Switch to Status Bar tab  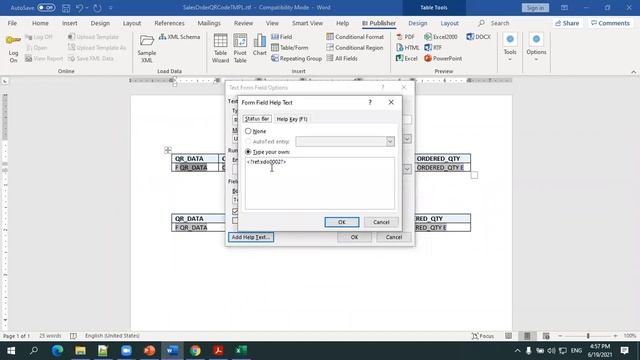[257, 119]
